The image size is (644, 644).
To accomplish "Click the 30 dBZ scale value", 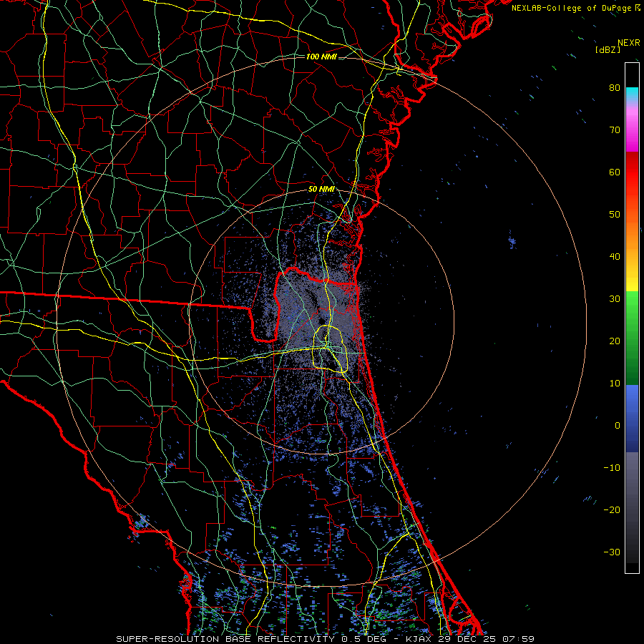I will [x=615, y=298].
